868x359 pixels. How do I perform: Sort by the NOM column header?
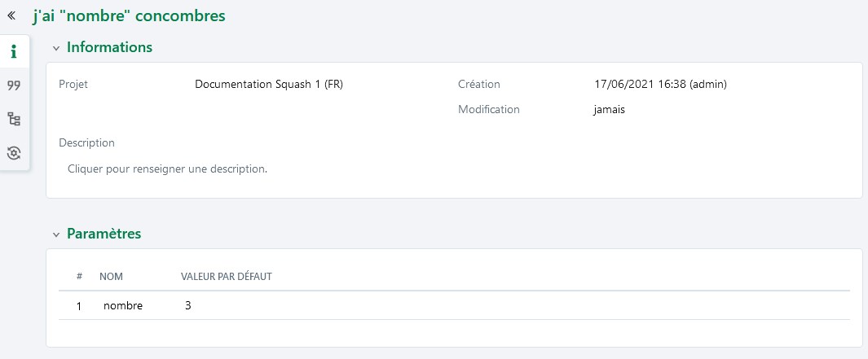pos(111,276)
